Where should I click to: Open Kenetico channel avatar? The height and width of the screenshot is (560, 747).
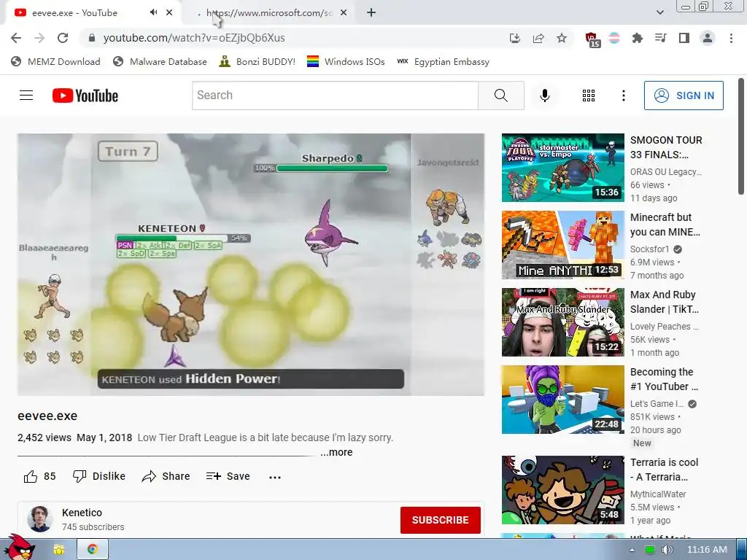(40, 519)
